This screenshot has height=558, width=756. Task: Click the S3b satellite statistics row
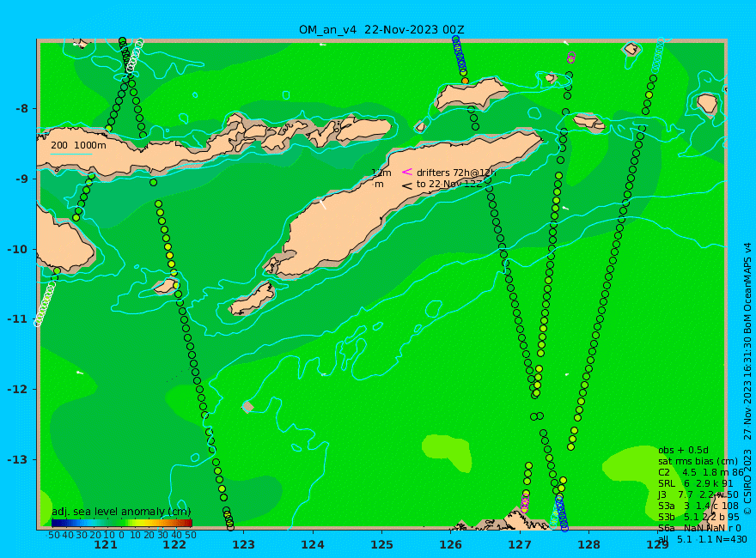coord(698,517)
